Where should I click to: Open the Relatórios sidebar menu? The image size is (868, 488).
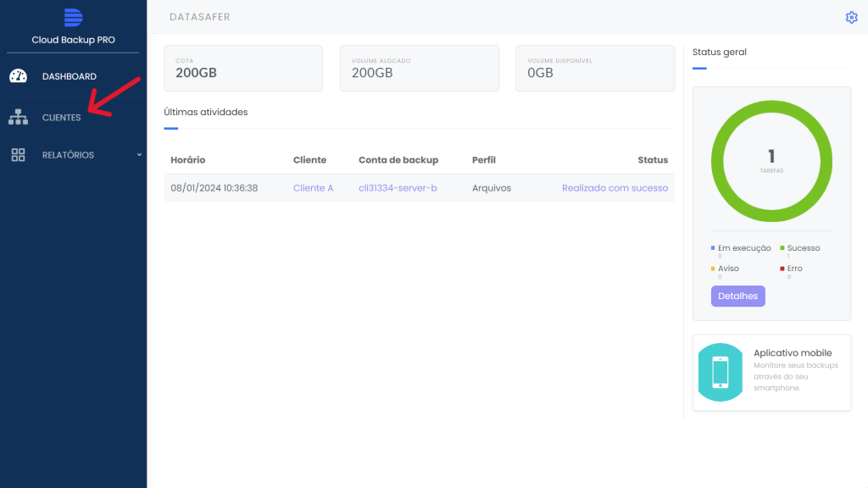point(68,155)
